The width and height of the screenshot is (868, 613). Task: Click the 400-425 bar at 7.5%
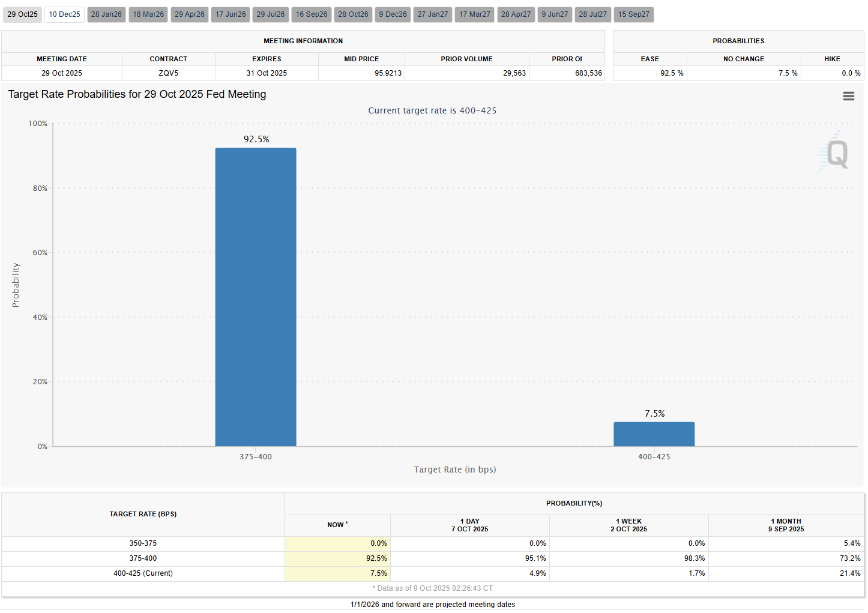(654, 434)
